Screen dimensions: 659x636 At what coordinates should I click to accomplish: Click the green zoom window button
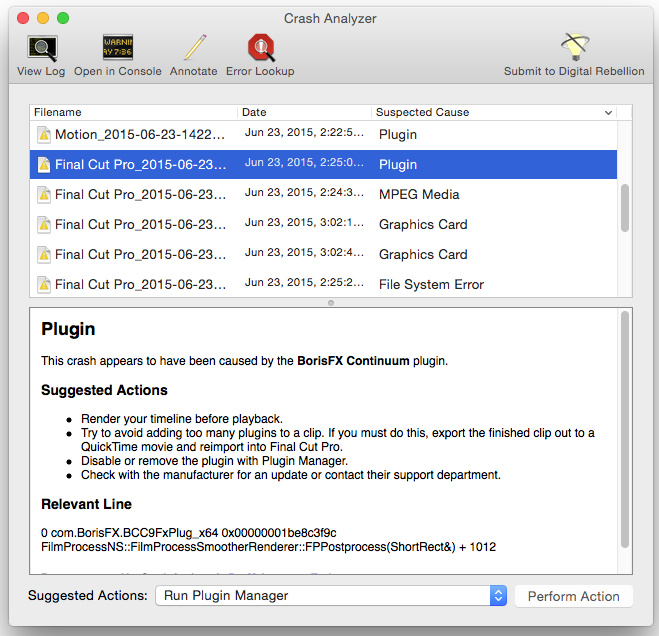tap(63, 18)
